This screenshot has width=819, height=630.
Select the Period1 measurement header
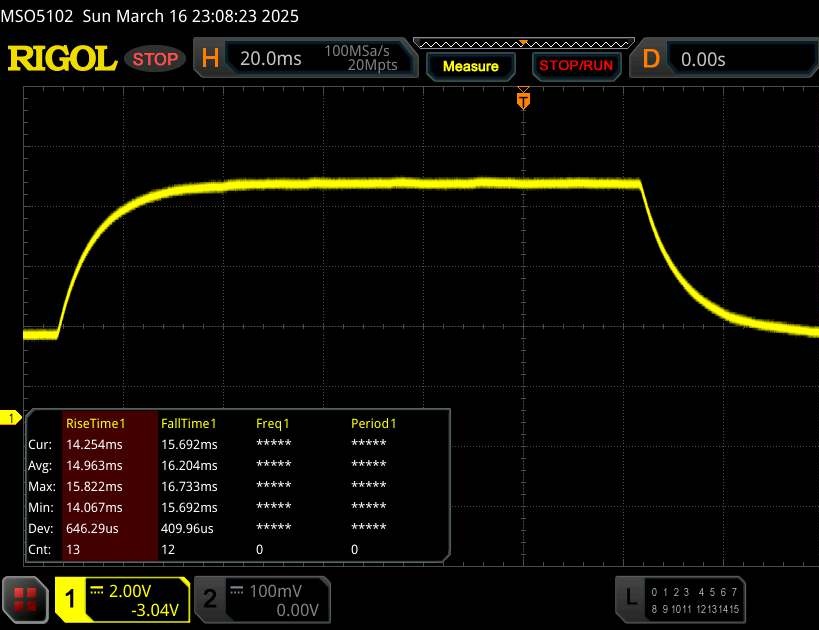pos(373,423)
